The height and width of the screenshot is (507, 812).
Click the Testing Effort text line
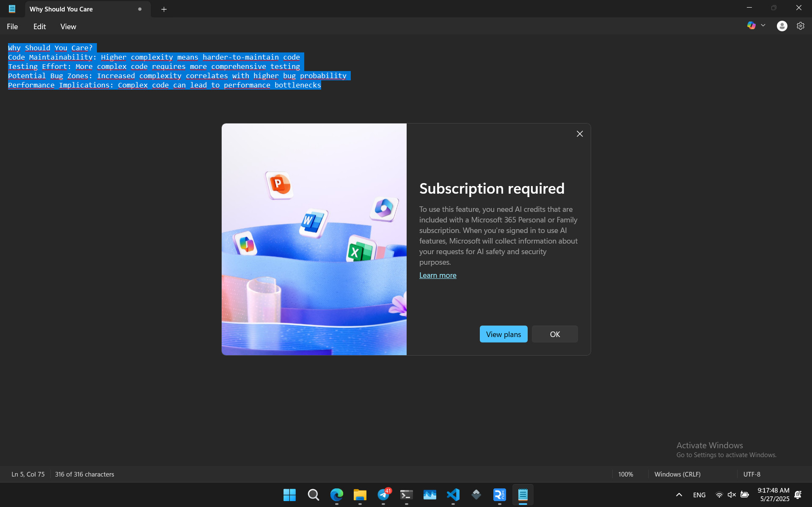[x=154, y=66]
